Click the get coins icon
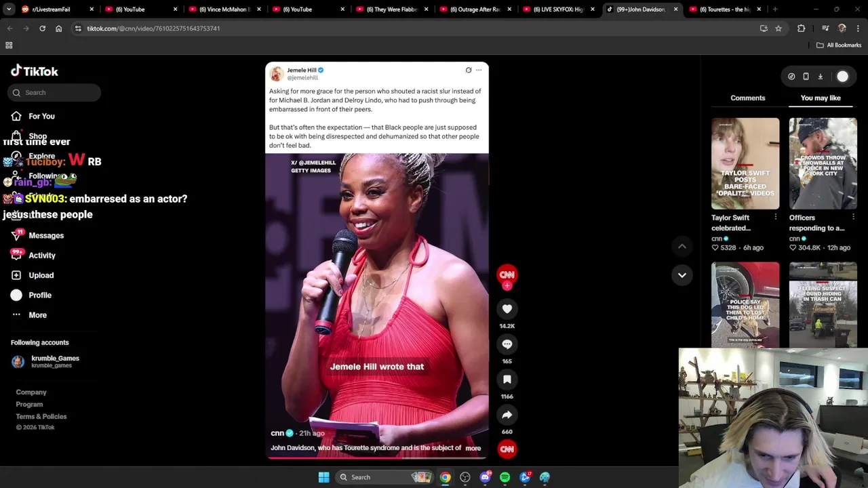 pyautogui.click(x=791, y=77)
